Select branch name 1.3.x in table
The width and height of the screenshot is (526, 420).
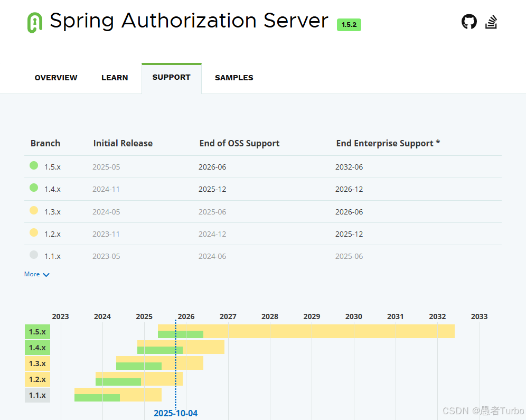53,212
